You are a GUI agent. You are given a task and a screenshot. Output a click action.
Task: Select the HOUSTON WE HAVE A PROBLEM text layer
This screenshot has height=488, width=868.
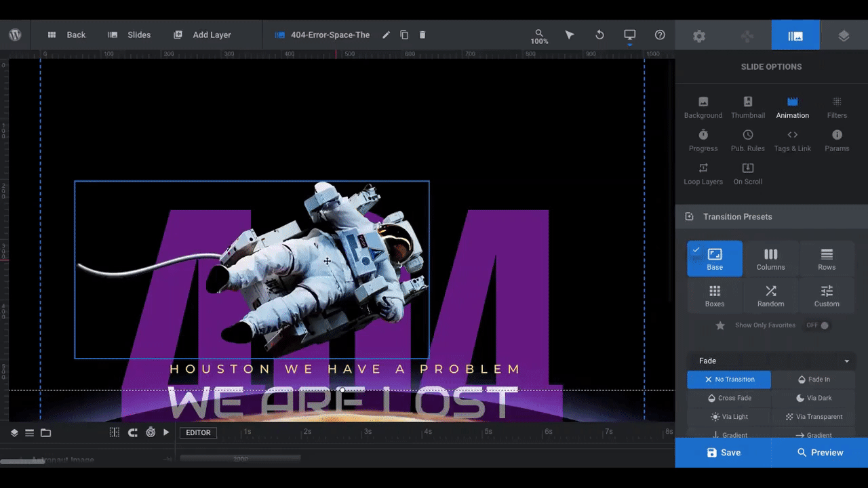click(344, 369)
